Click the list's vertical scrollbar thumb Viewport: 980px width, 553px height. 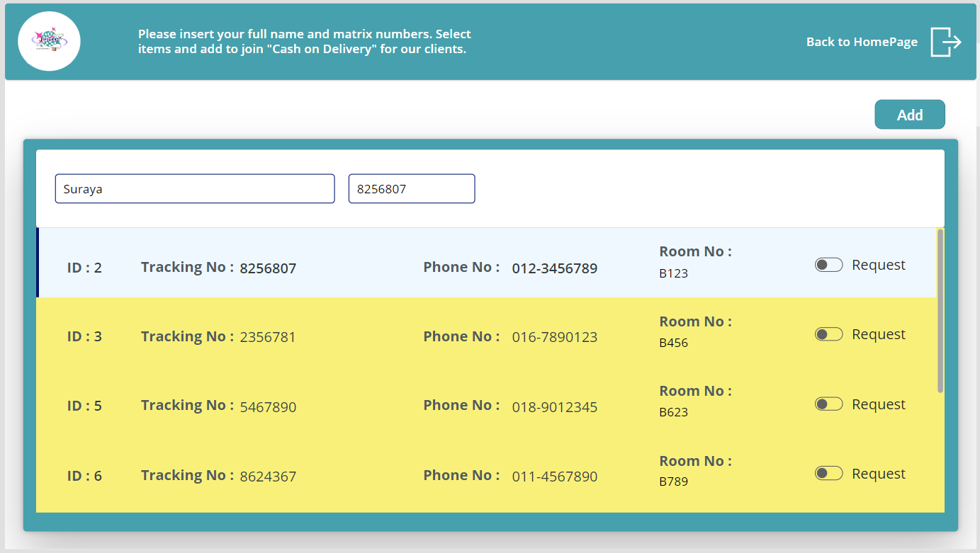pos(940,310)
